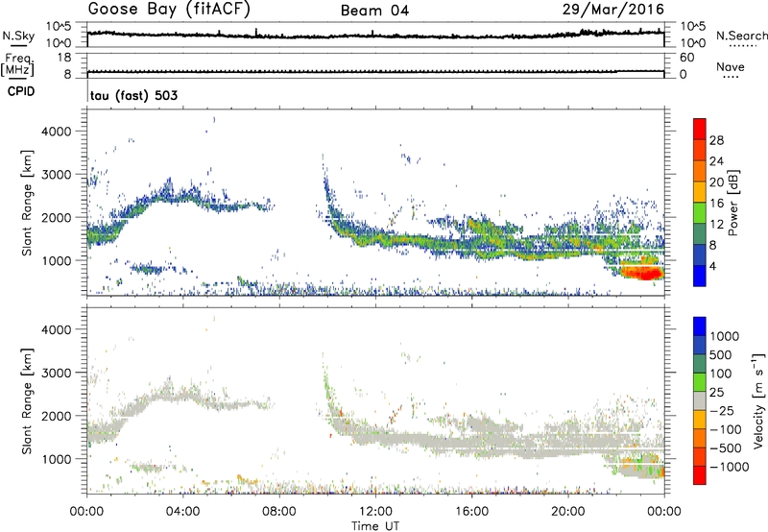768x532 pixels.
Task: Click the strong red echo patch in power panel
Action: (x=640, y=272)
